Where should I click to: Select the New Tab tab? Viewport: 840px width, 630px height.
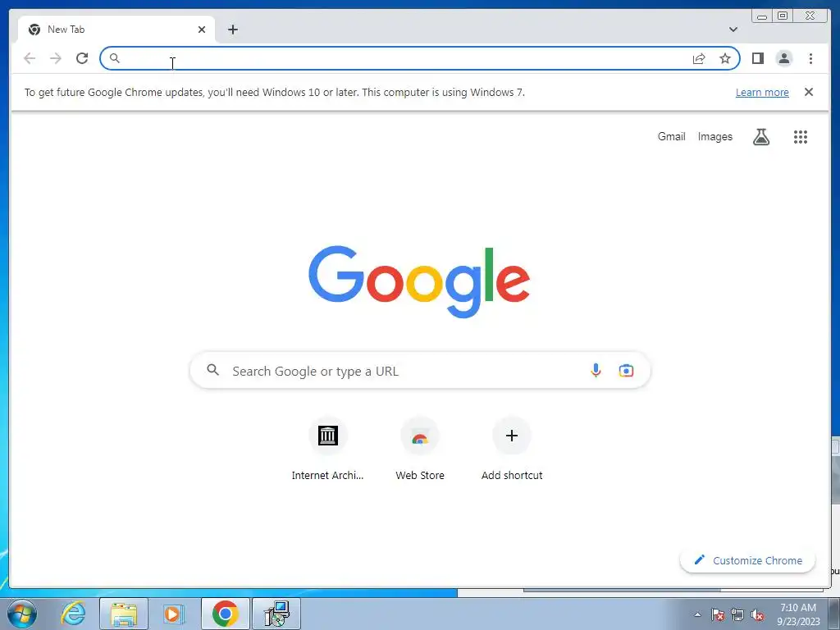point(116,30)
